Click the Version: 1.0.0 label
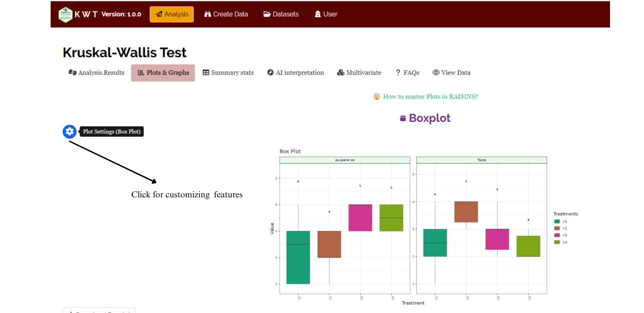The height and width of the screenshot is (313, 644). click(x=121, y=14)
